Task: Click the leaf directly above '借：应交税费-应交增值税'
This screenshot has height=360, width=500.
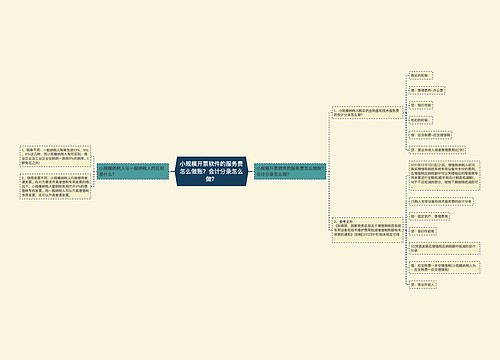Action: coord(421,120)
